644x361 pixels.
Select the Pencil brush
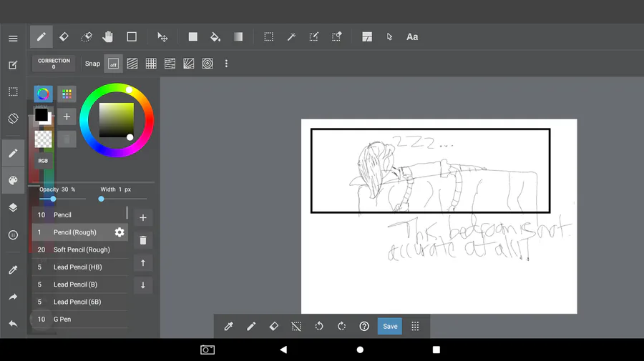(80, 215)
